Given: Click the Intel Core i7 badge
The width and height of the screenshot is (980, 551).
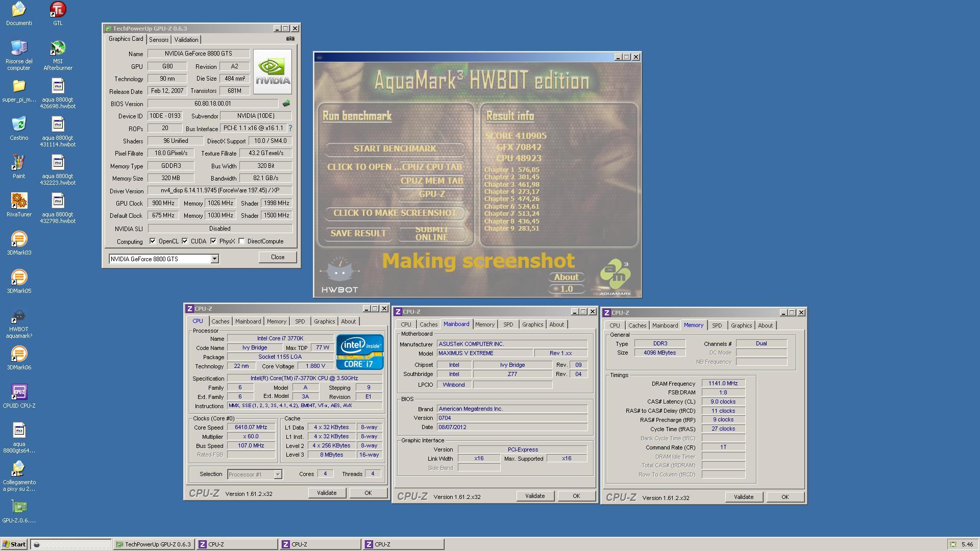Looking at the screenshot, I should click(360, 352).
